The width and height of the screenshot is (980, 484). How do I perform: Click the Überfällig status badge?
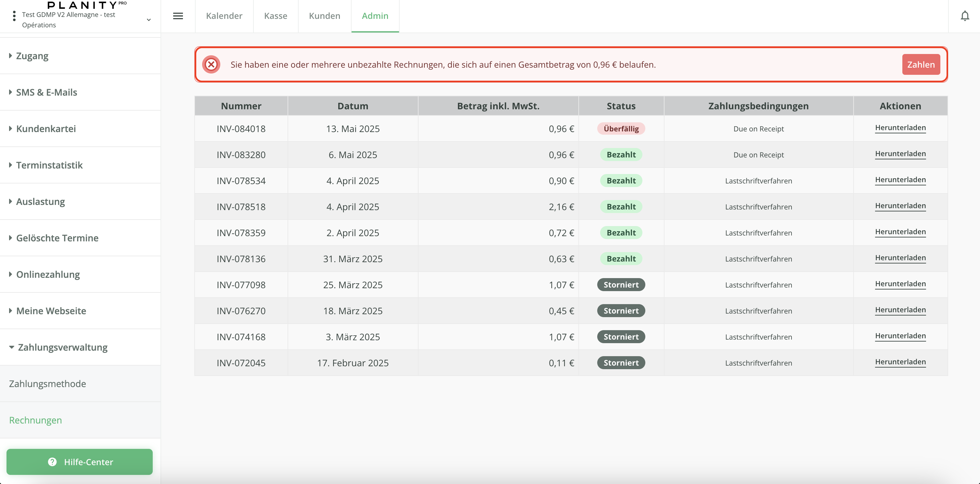621,129
